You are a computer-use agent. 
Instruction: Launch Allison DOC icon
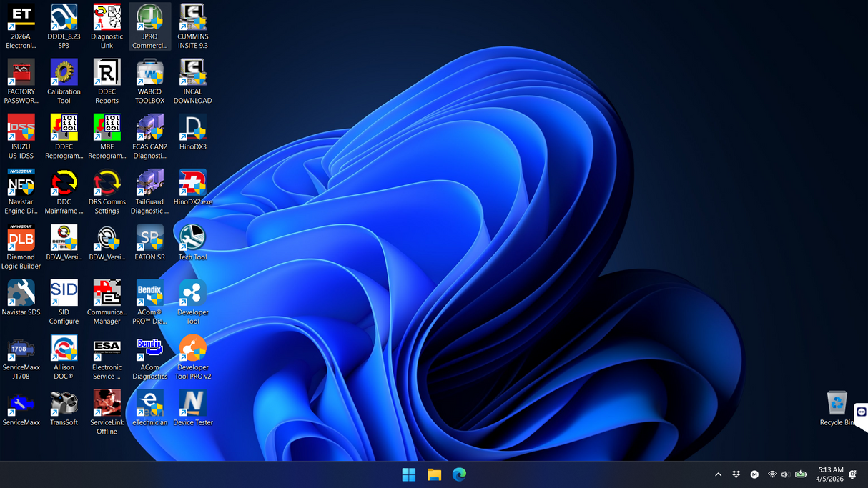pyautogui.click(x=64, y=357)
